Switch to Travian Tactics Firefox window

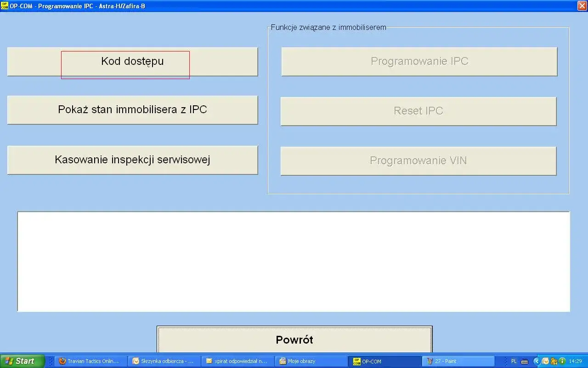click(90, 361)
